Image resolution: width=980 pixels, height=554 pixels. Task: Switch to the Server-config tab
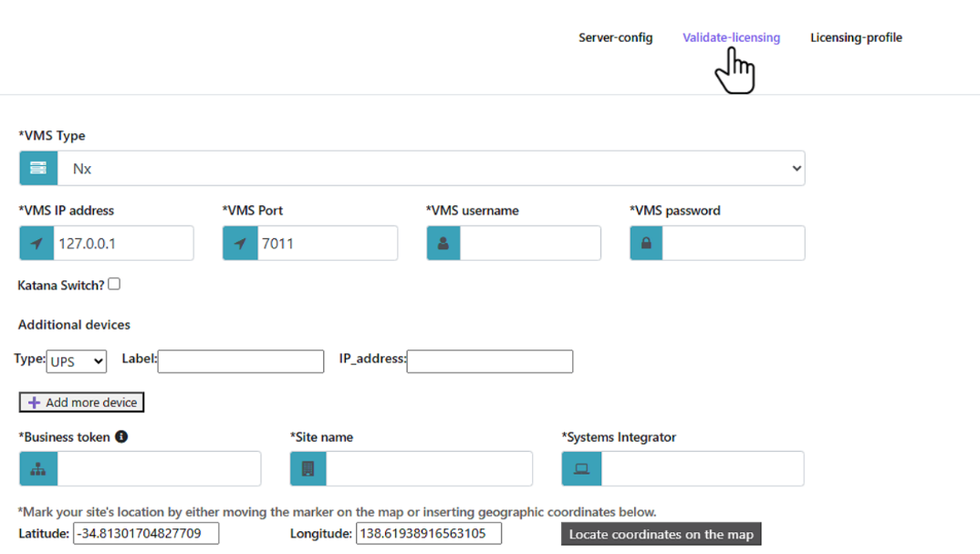[615, 37]
